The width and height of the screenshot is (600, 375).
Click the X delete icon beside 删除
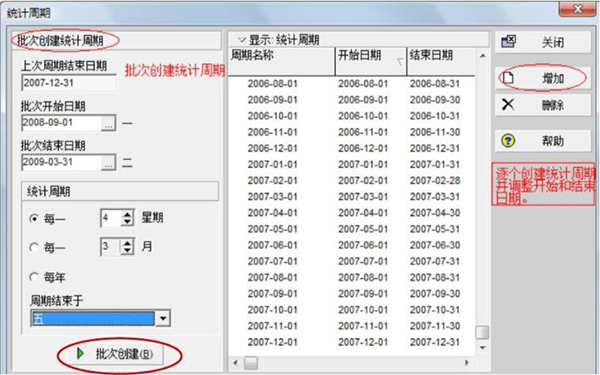508,104
